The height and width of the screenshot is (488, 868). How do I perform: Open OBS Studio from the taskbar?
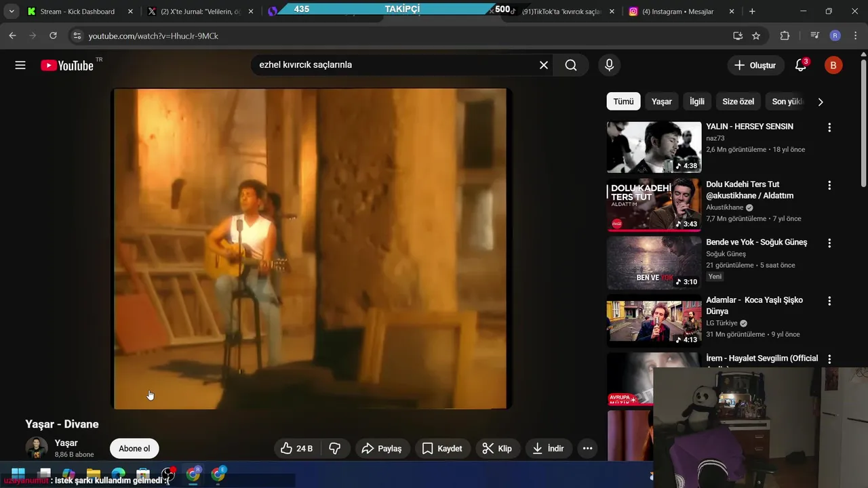click(168, 474)
